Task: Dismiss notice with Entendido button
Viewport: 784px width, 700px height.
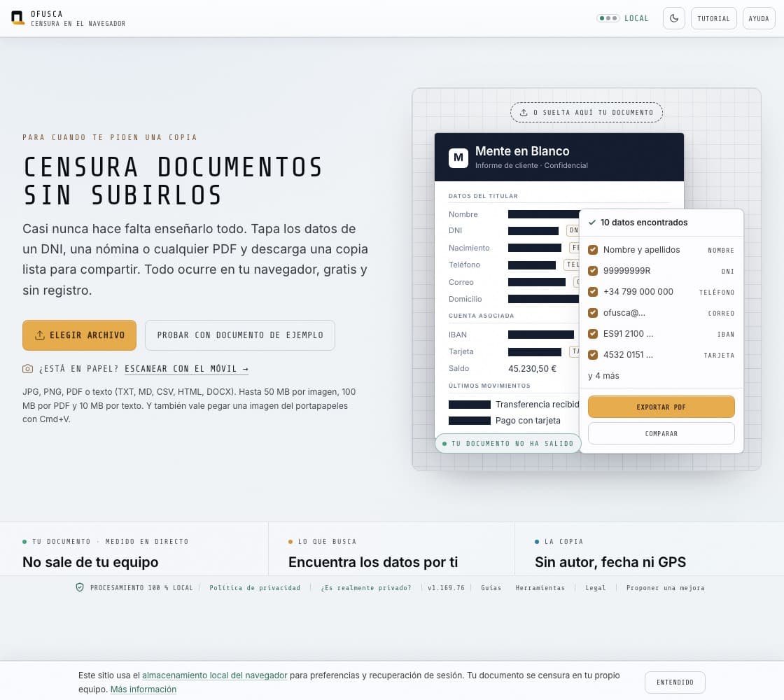Action: tap(675, 682)
